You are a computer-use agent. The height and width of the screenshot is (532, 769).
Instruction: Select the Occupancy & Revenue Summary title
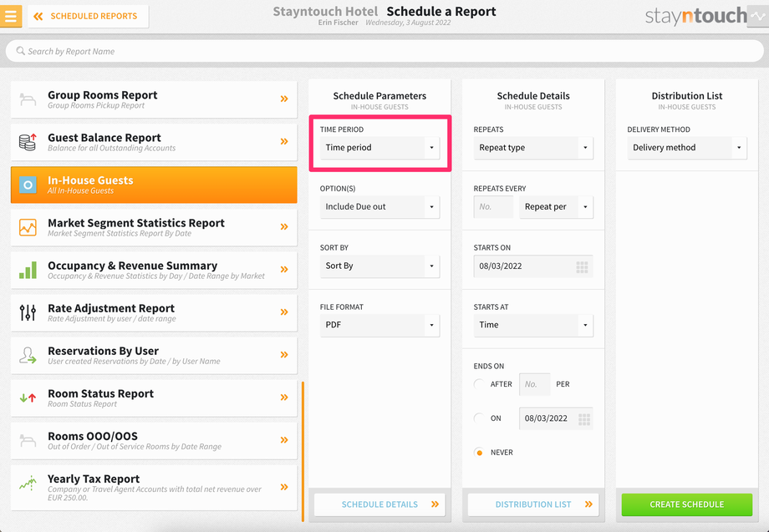coord(132,266)
